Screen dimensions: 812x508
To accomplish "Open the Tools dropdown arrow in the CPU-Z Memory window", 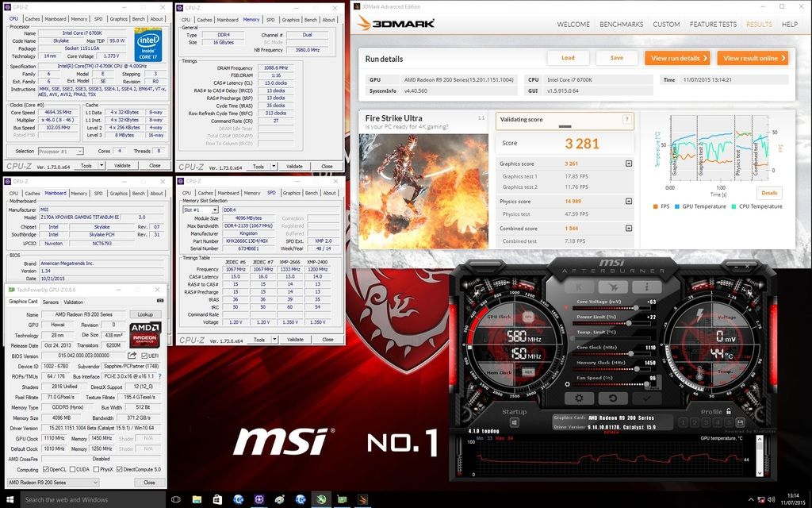I will click(x=274, y=167).
